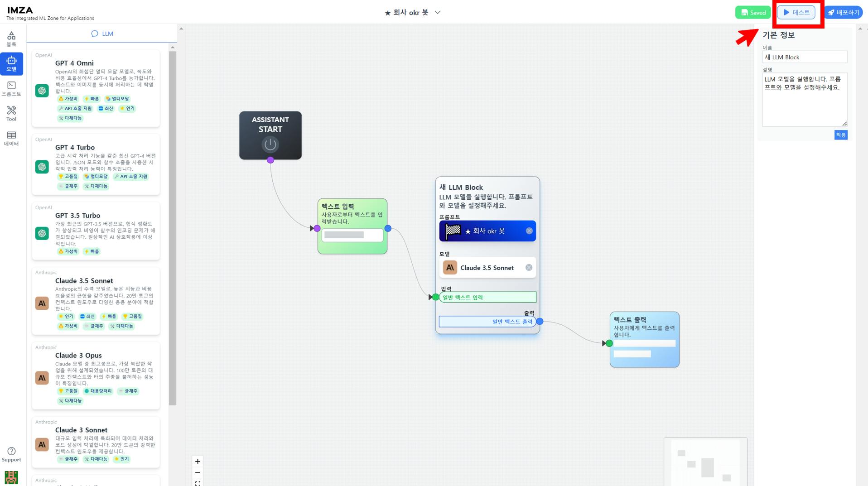Click the 텍스트 입력 node blue output port
Screen dimensions: 868x486
(x=388, y=228)
